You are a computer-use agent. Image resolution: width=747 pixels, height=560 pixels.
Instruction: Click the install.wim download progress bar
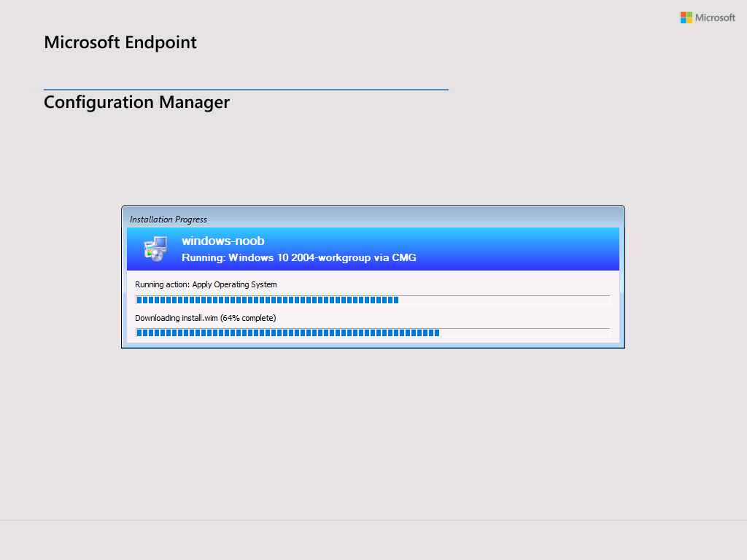373,332
